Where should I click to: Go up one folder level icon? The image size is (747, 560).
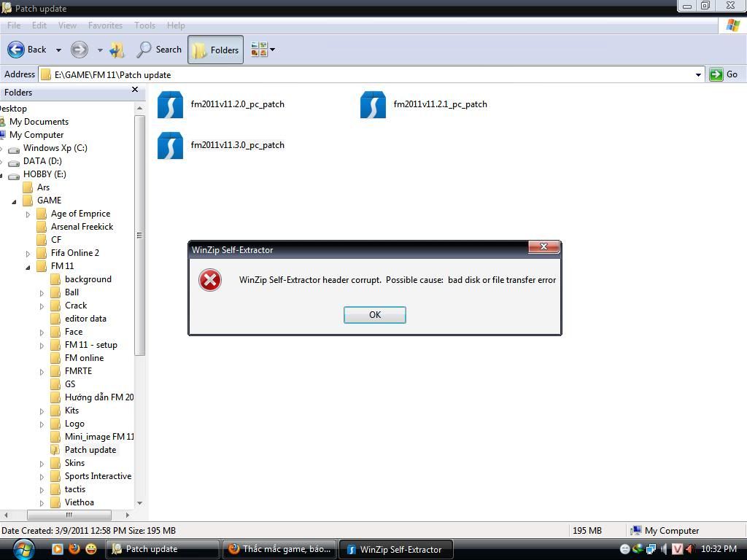pyautogui.click(x=117, y=50)
